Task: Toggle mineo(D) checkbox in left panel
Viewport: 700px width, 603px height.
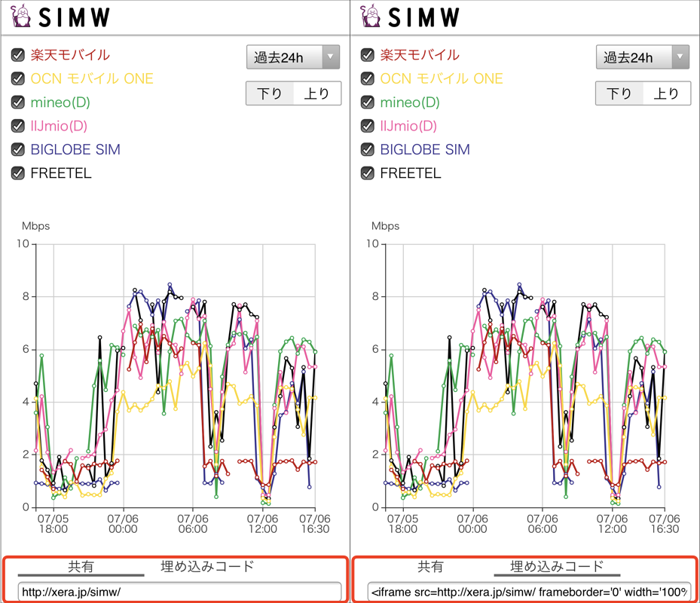Action: [x=18, y=103]
